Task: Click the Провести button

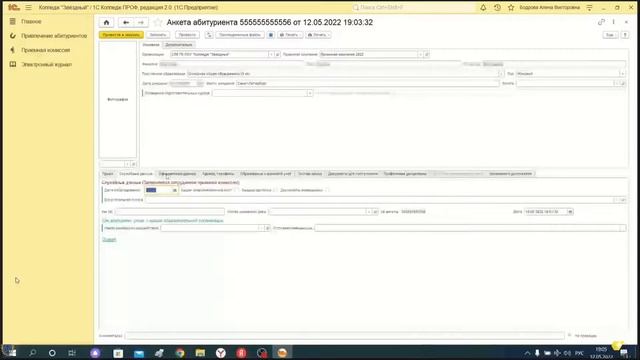Action: coord(187,35)
